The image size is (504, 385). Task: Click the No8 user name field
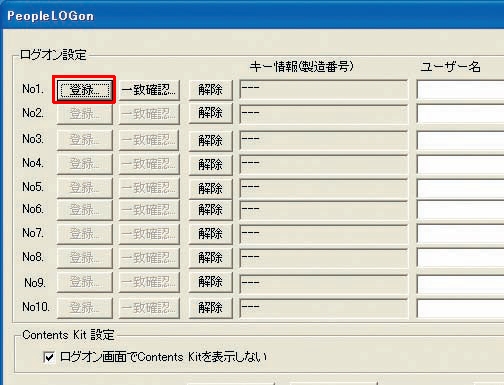point(460,258)
